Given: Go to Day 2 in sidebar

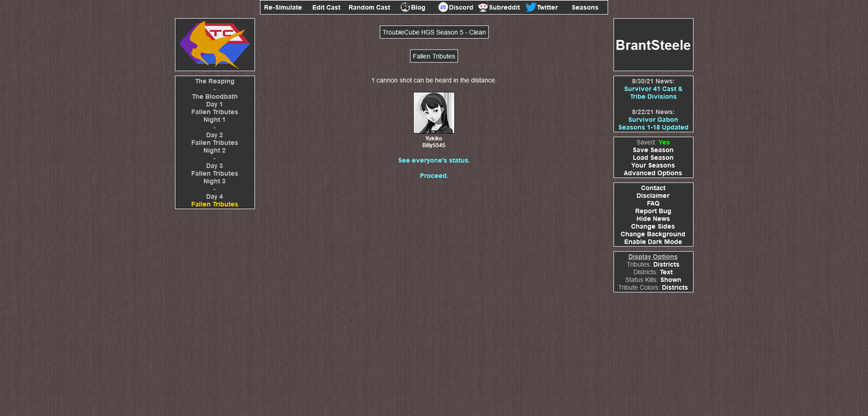Looking at the screenshot, I should (215, 135).
